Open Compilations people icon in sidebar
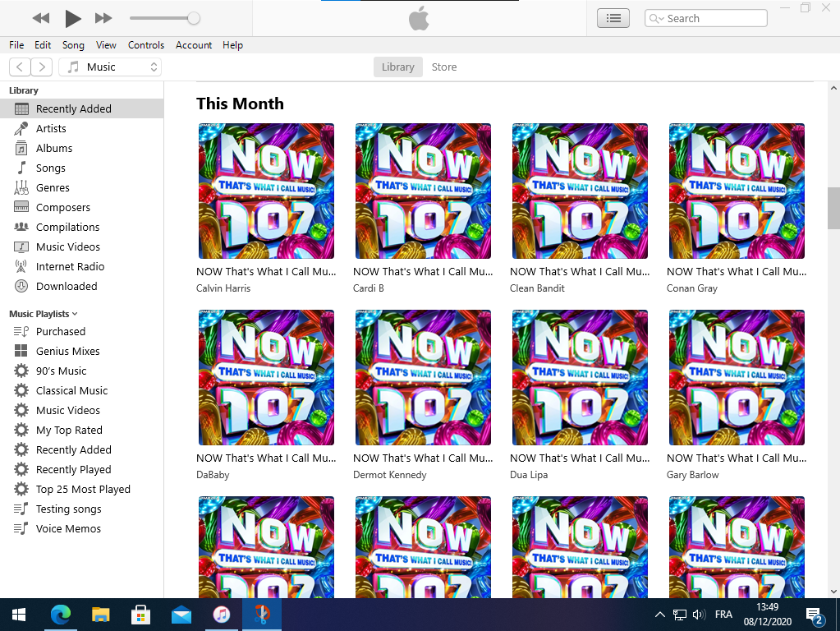The width and height of the screenshot is (840, 631). (x=21, y=227)
